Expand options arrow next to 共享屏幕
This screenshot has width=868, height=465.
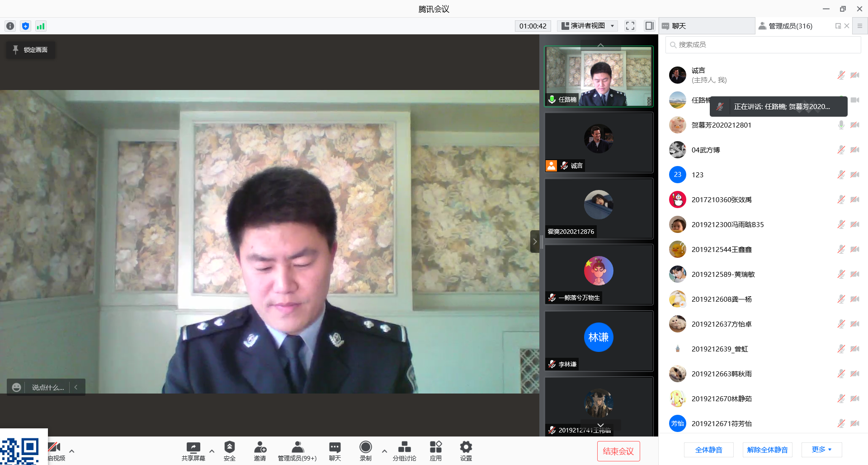coord(212,451)
